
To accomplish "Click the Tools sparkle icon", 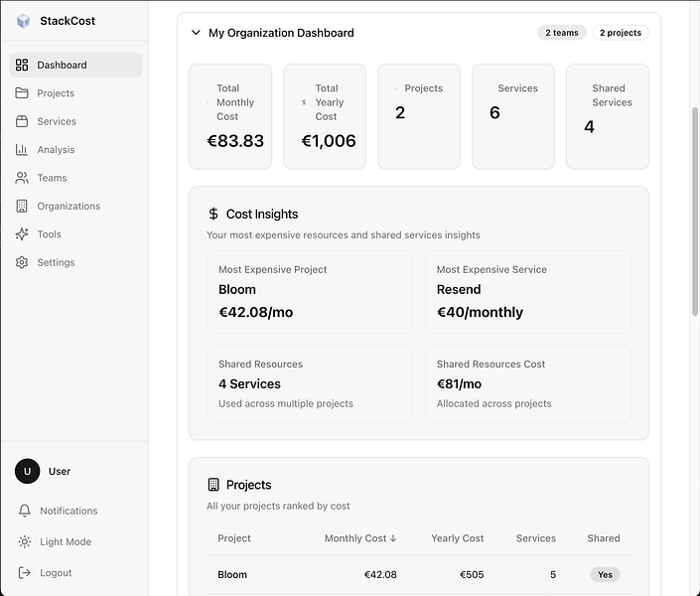I will click(22, 234).
